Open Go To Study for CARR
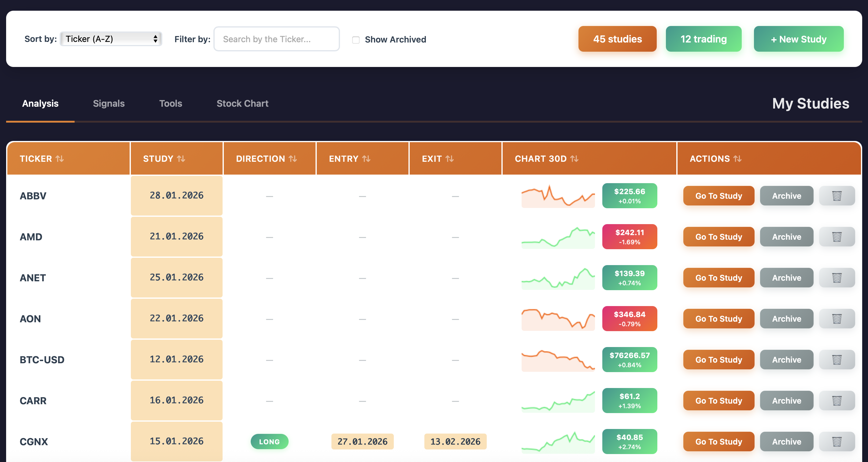The width and height of the screenshot is (868, 462). click(x=719, y=401)
